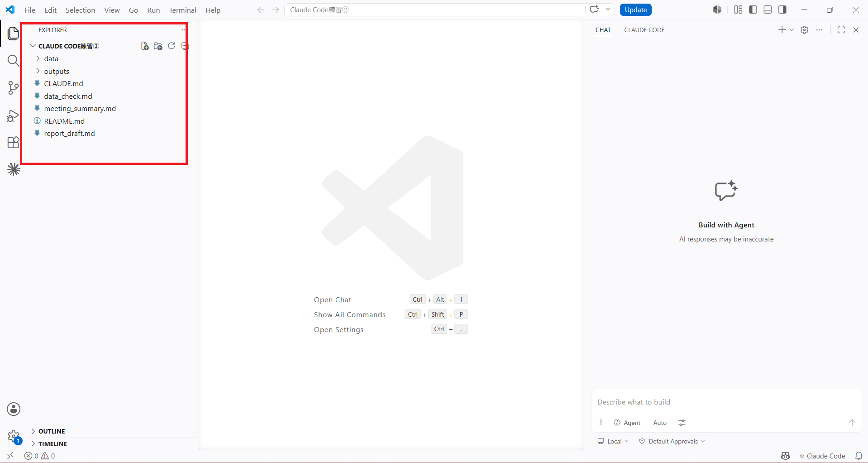
Task: Click the command center search box
Action: pos(434,10)
